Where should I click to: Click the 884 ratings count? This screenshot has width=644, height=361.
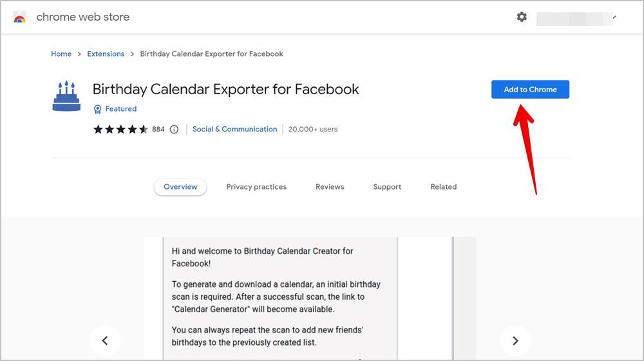(x=158, y=130)
